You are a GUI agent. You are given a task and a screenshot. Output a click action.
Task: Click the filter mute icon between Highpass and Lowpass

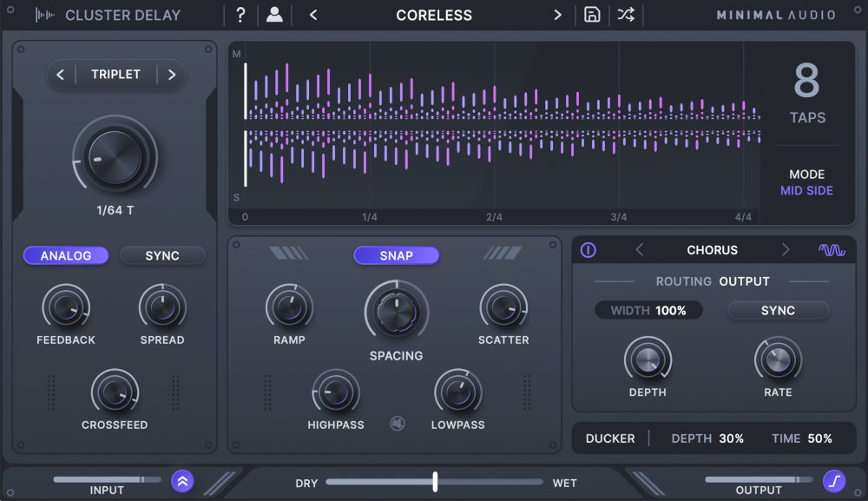coord(397,421)
